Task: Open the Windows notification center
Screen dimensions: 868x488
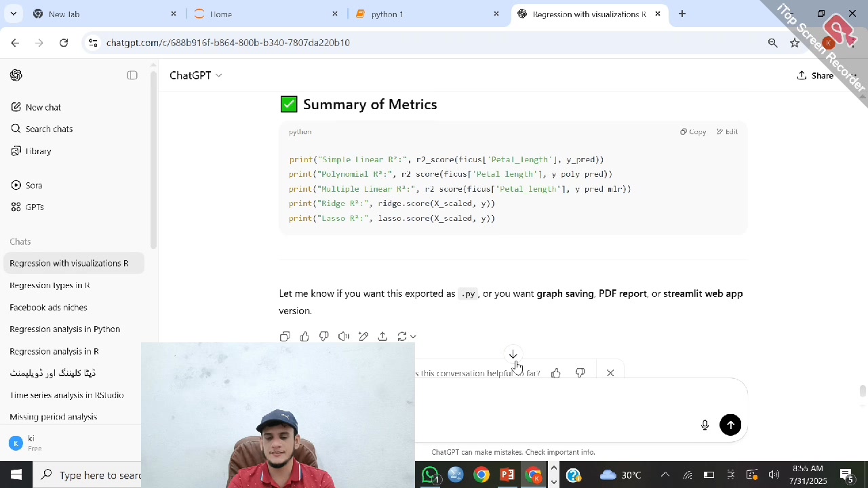Action: pyautogui.click(x=846, y=475)
